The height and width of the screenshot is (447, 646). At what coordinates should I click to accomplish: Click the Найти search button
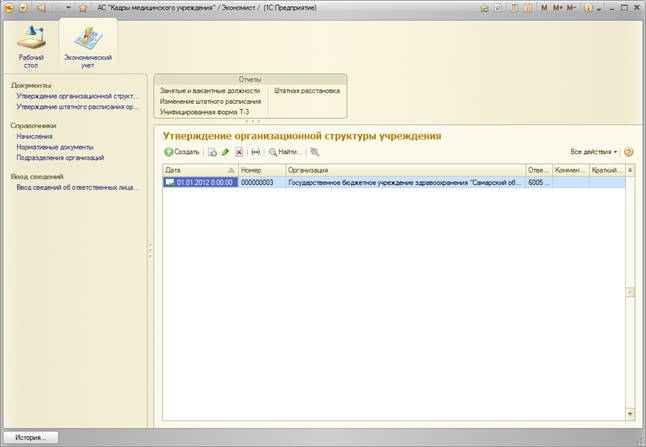point(284,152)
